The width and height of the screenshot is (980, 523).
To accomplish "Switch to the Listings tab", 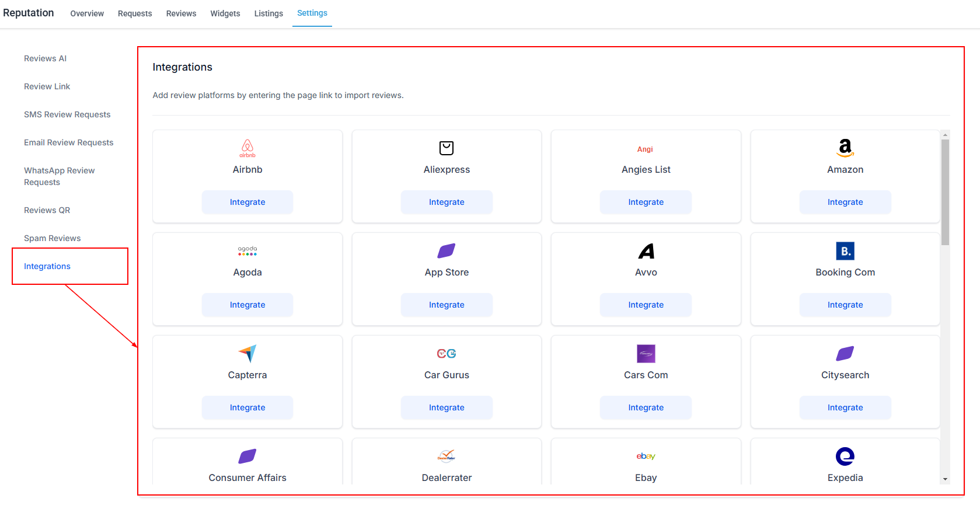I will 268,13.
